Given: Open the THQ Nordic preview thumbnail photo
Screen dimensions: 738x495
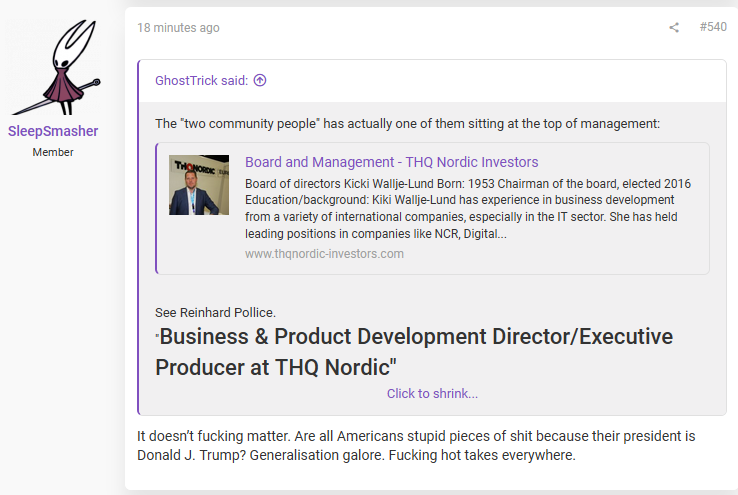Looking at the screenshot, I should 199,185.
